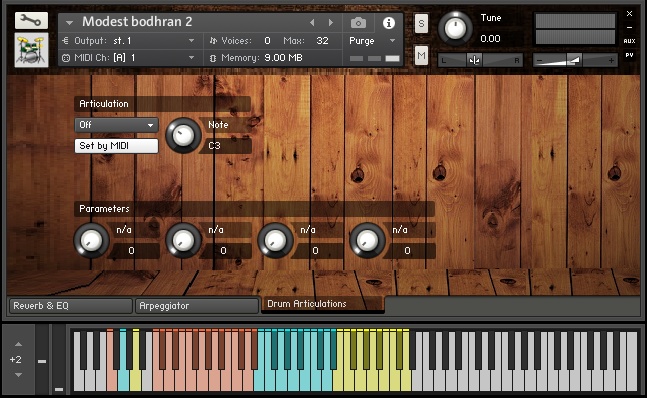
Task: Click the +2 octave value
Action: point(16,360)
